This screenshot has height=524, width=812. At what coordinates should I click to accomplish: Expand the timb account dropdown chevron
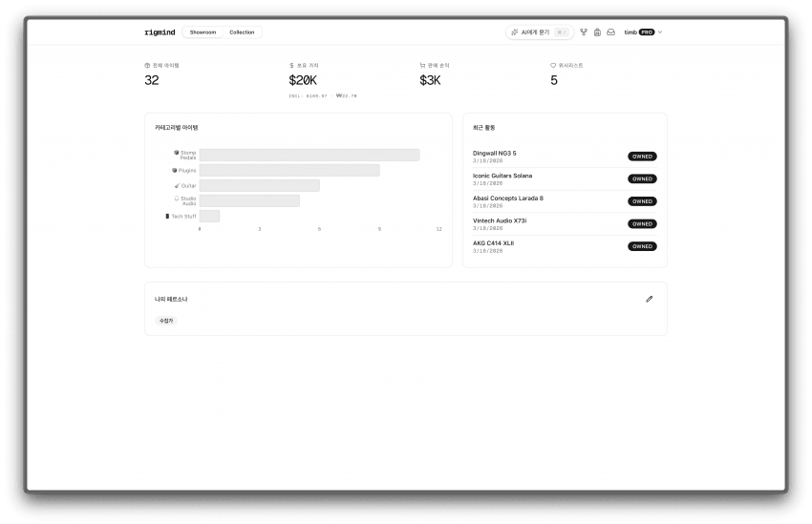660,32
